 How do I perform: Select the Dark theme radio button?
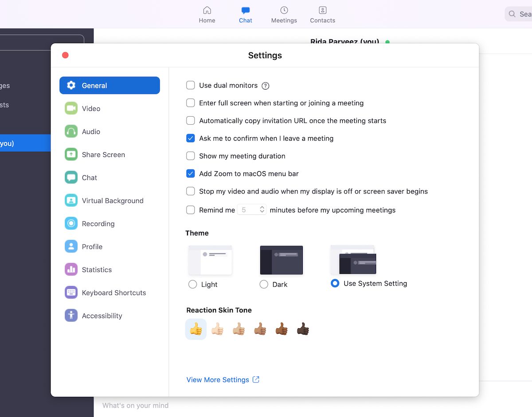point(264,284)
